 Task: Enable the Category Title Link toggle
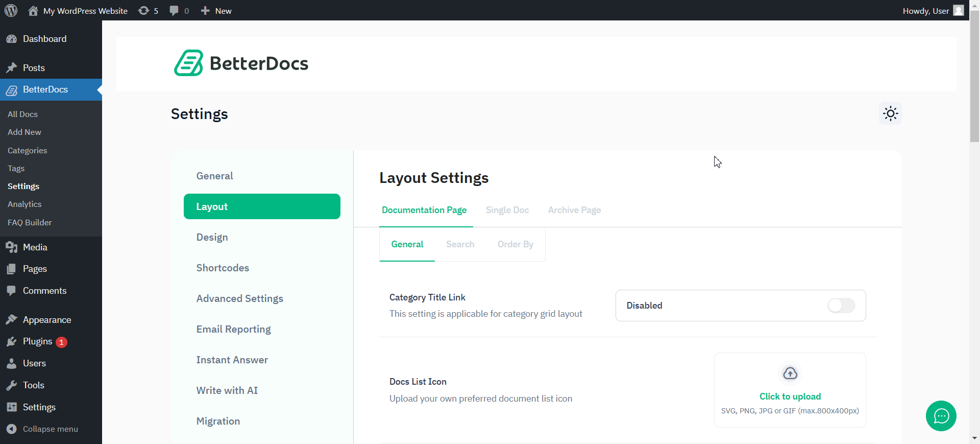pos(841,306)
